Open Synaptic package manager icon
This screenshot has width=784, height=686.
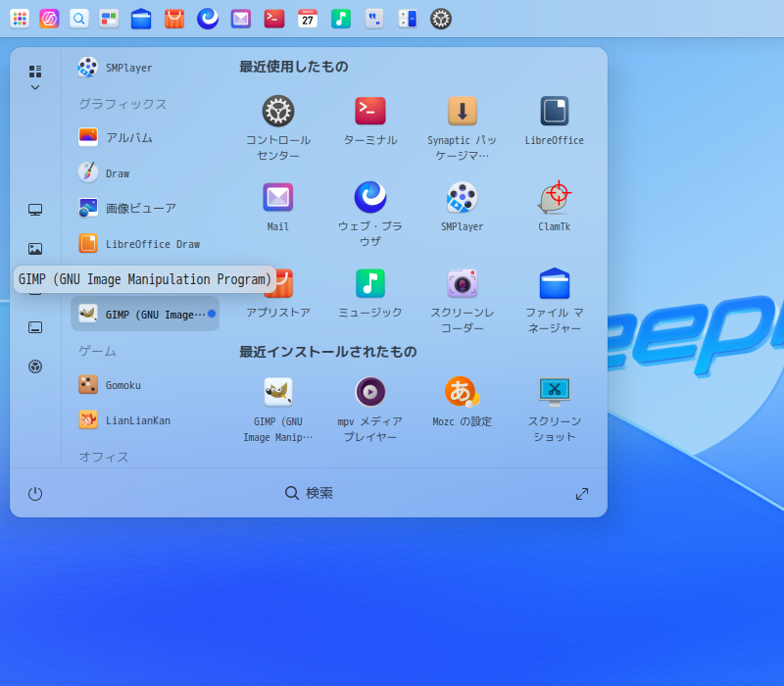pyautogui.click(x=462, y=112)
